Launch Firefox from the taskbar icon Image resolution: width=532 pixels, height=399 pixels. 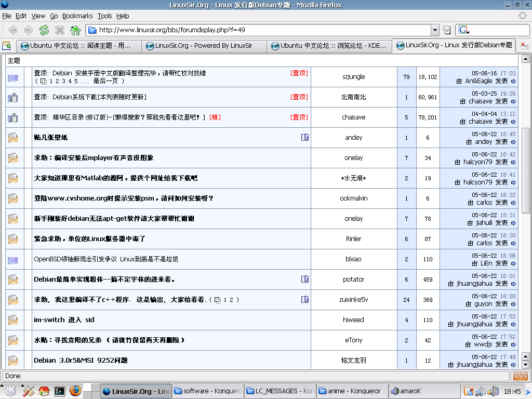point(75,391)
